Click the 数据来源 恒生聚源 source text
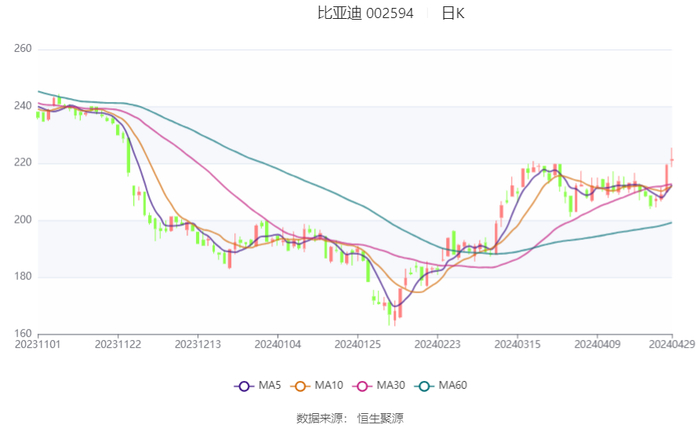 pyautogui.click(x=350, y=418)
